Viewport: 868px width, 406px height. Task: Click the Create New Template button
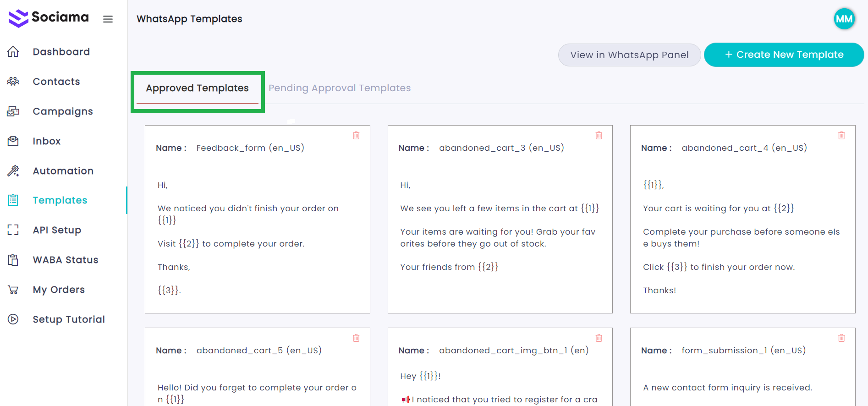click(x=784, y=55)
